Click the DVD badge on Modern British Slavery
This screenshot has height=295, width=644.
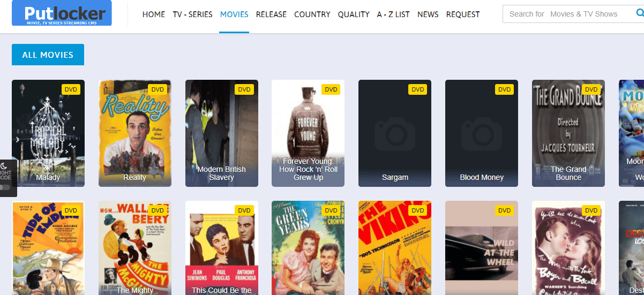[244, 89]
